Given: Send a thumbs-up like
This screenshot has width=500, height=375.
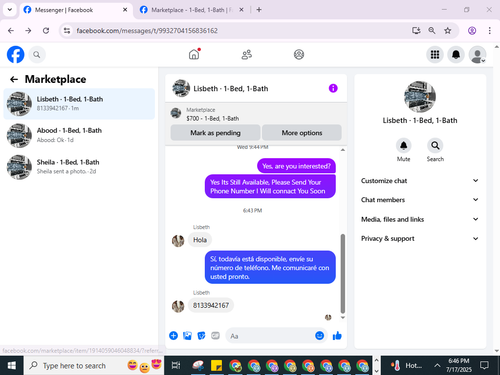Looking at the screenshot, I should [337, 336].
